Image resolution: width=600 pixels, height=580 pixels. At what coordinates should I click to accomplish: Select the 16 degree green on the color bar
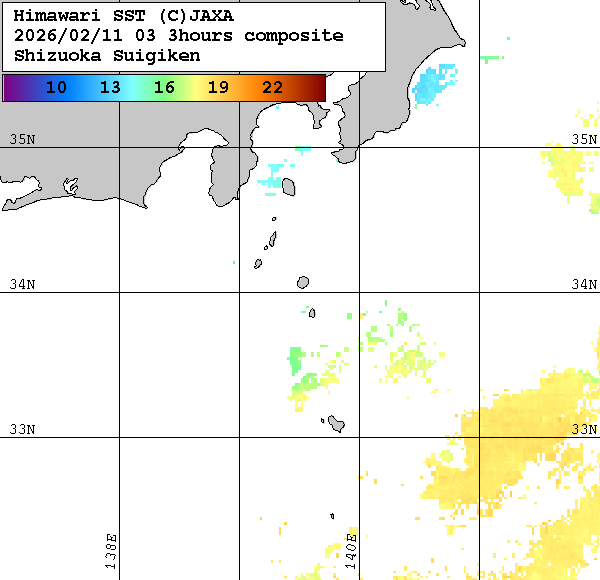click(164, 88)
